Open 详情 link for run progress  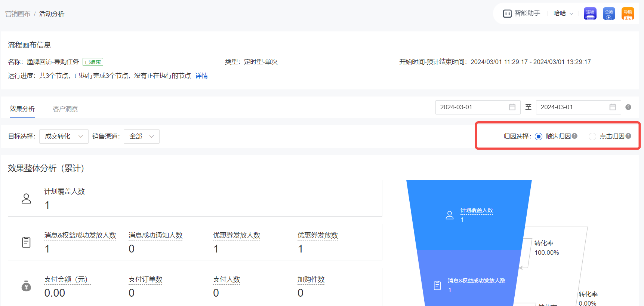(x=201, y=76)
